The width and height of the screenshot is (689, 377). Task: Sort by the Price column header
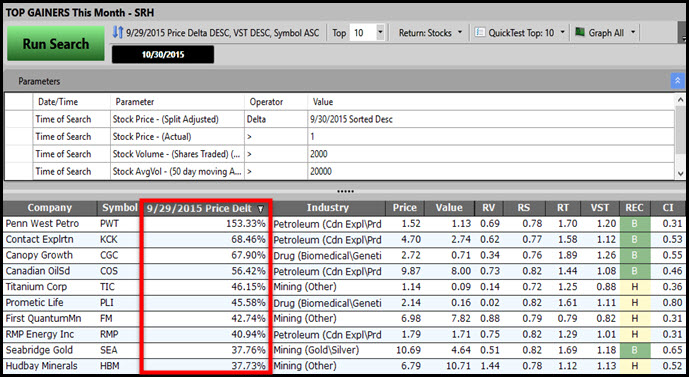pos(405,208)
